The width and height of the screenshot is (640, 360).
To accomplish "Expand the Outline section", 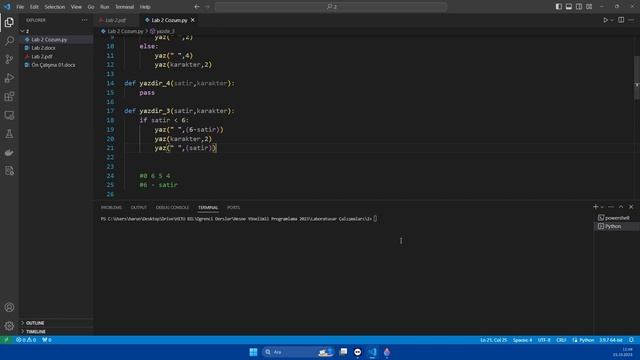I will 56,323.
